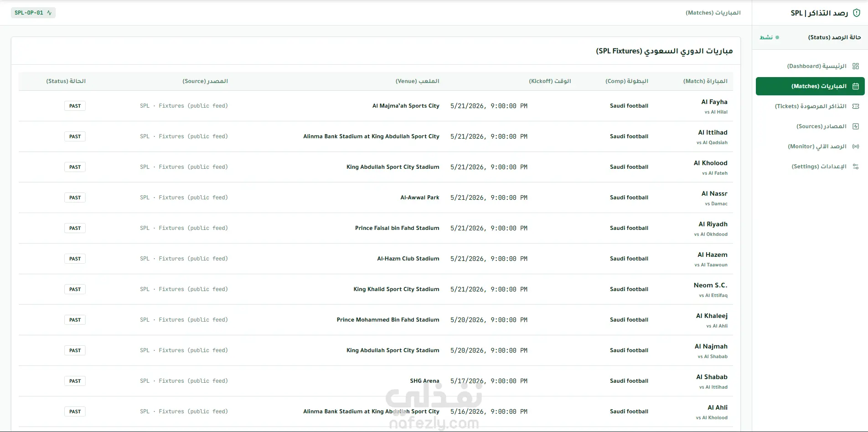Click Prince Faisal bin Fahd Stadium venue
This screenshot has width=868, height=432.
tap(397, 228)
